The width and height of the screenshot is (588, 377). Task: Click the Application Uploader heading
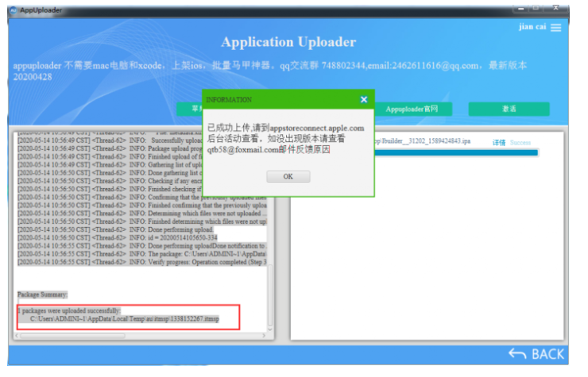tap(288, 41)
